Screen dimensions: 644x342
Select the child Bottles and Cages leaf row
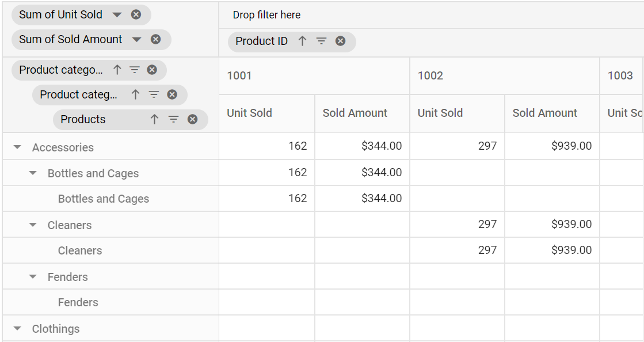click(x=104, y=199)
